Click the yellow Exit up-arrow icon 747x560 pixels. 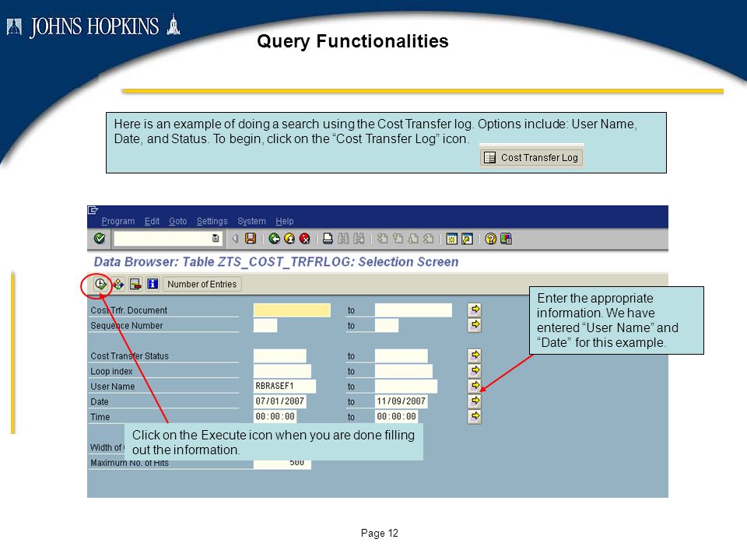pos(289,239)
